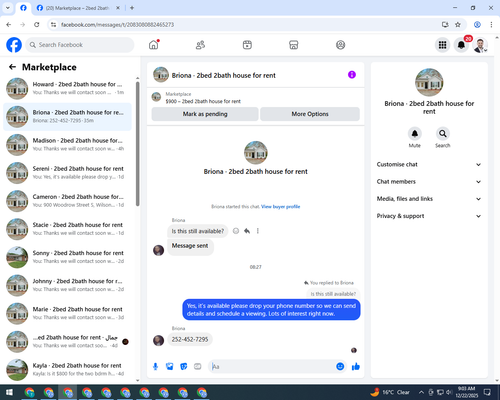Open the weather widget showing 16°C Clear
This screenshot has width=500, height=400.
(390, 392)
